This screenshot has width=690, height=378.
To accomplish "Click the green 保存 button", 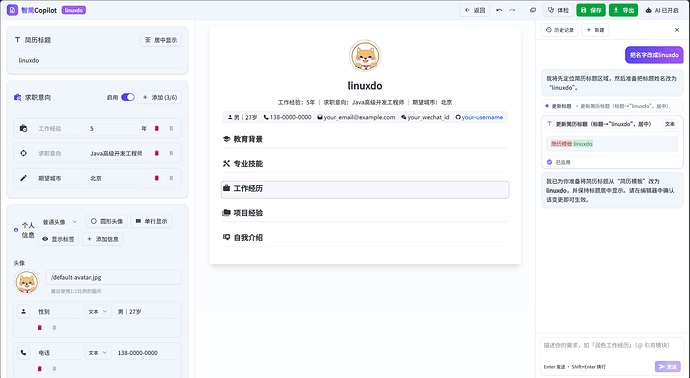I will (591, 10).
